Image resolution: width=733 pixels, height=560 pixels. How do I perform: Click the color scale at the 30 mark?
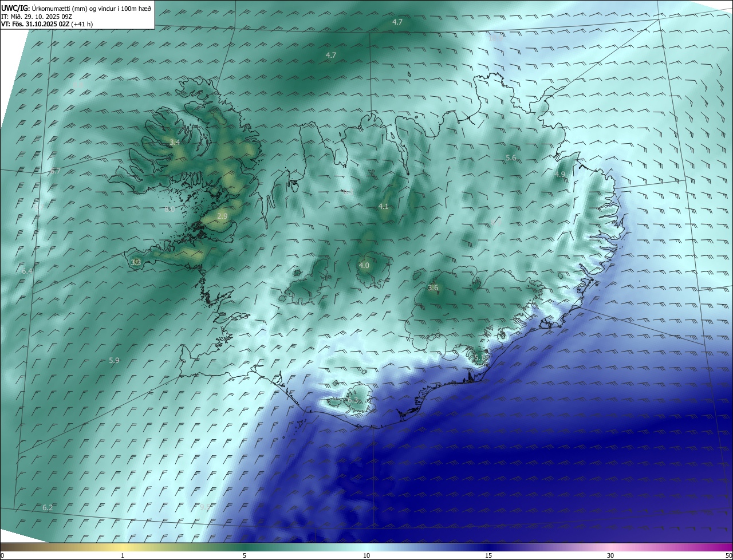click(x=610, y=555)
